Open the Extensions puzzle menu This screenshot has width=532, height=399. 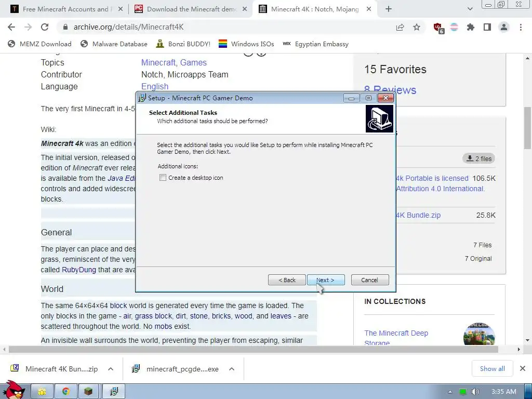click(x=471, y=27)
